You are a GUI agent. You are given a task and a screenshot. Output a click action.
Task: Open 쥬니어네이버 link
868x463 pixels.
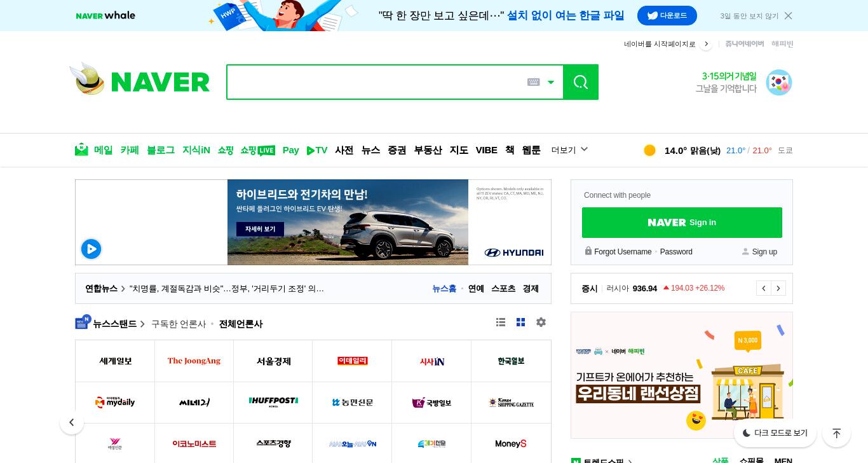pyautogui.click(x=745, y=44)
